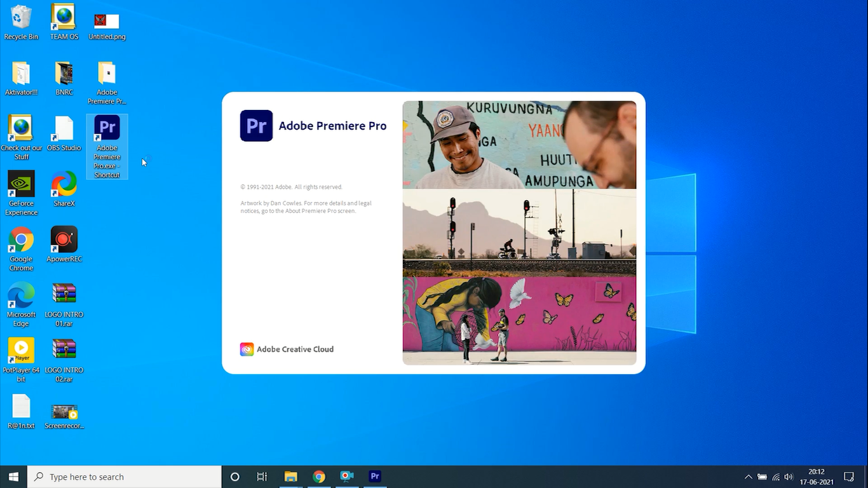The width and height of the screenshot is (868, 488).
Task: Show hidden system tray icons
Action: (x=748, y=477)
